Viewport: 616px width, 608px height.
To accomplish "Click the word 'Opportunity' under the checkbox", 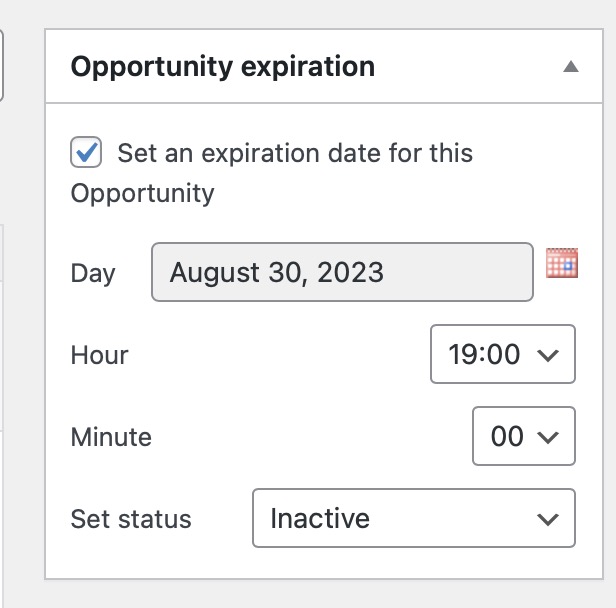I will click(143, 194).
